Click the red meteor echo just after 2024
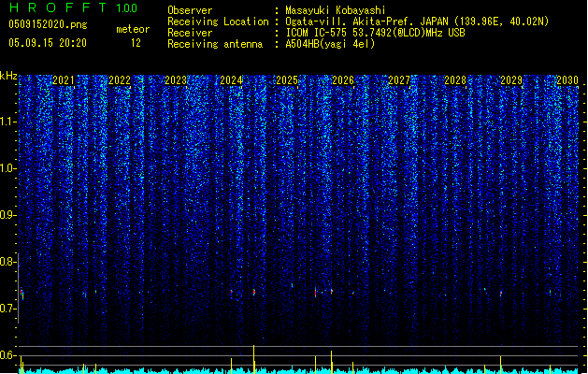 pyautogui.click(x=254, y=292)
